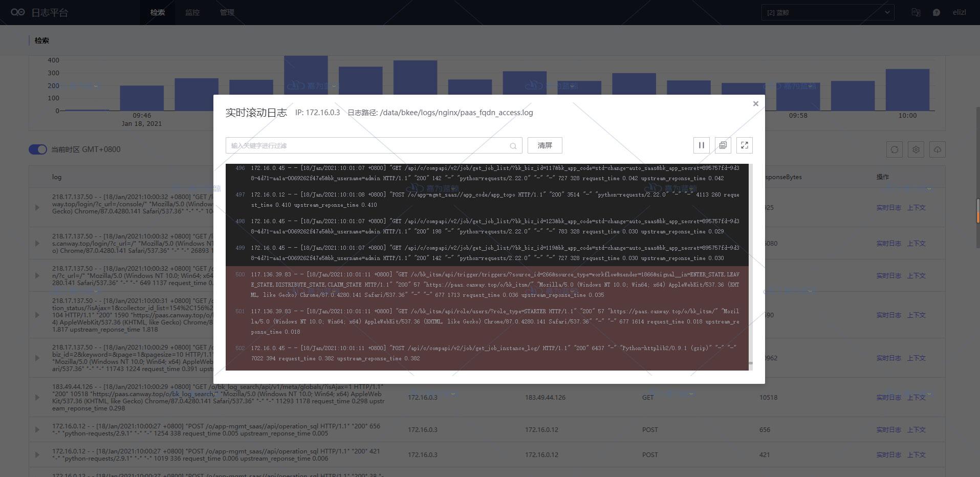
Task: Click the cloud download export icon
Action: (x=937, y=149)
